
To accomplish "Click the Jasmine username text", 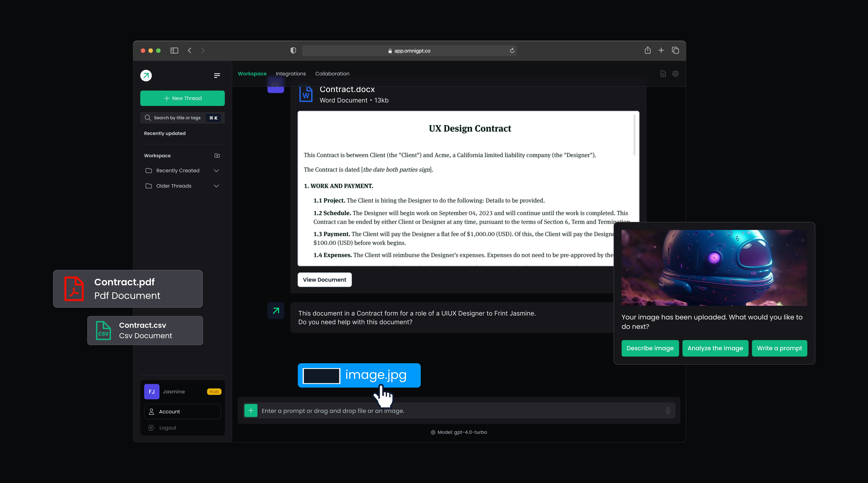I will [x=174, y=392].
